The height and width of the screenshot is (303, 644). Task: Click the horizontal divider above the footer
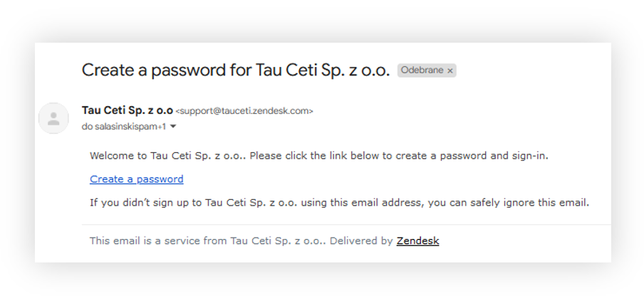tap(346, 225)
